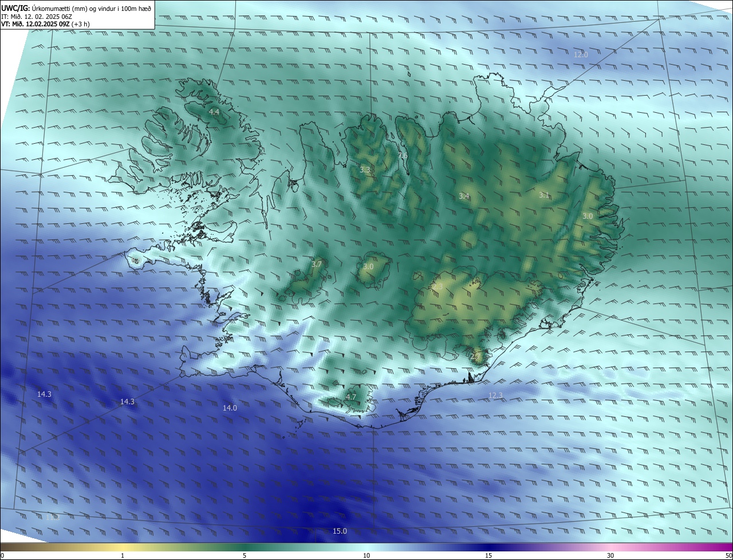The height and width of the screenshot is (560, 733).
Task: Select the 12.0 value label offshore
Action: click(x=581, y=55)
